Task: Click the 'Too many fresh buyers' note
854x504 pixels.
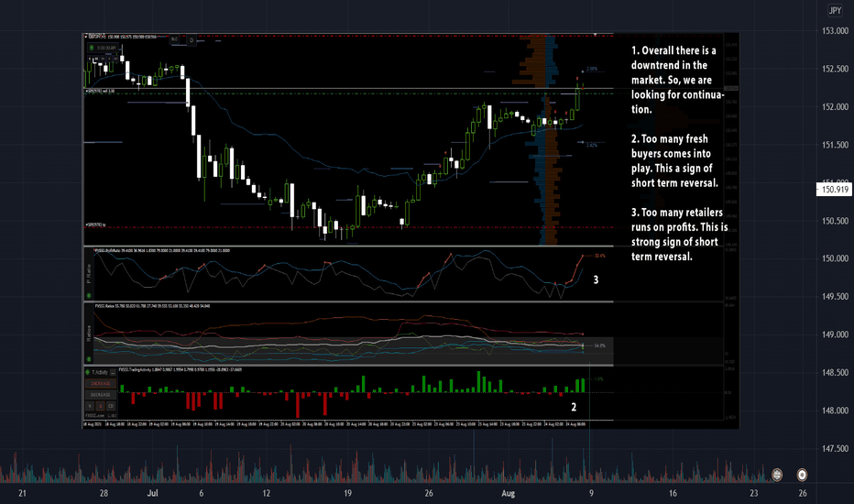Action: tap(674, 160)
